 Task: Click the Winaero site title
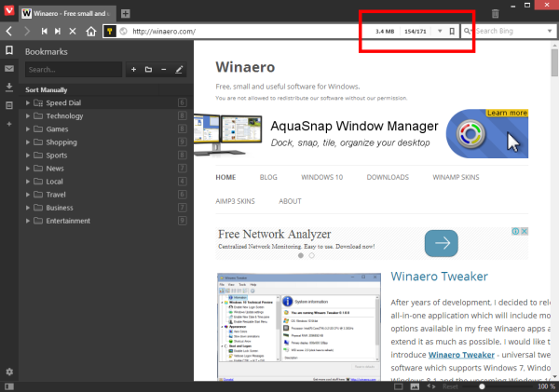click(x=245, y=67)
